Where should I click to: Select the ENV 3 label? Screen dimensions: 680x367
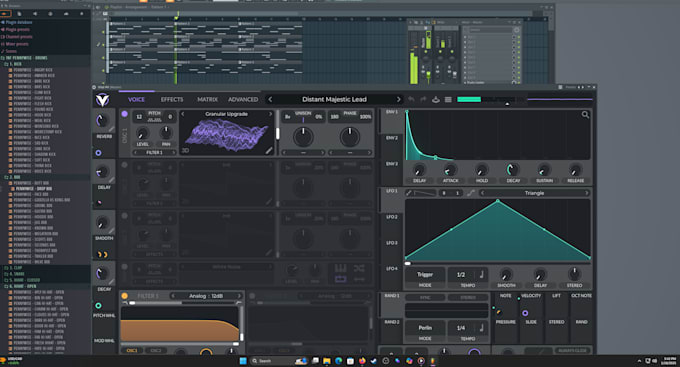point(392,164)
